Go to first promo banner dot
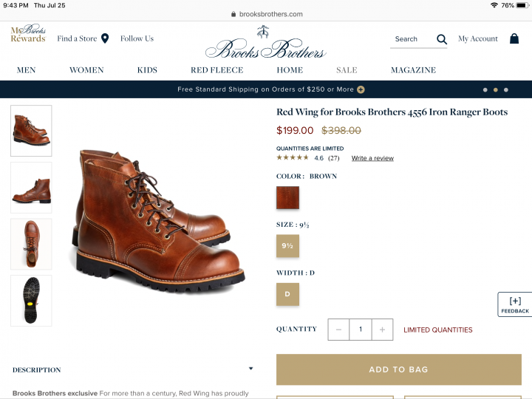The width and height of the screenshot is (532, 399). [485, 89]
